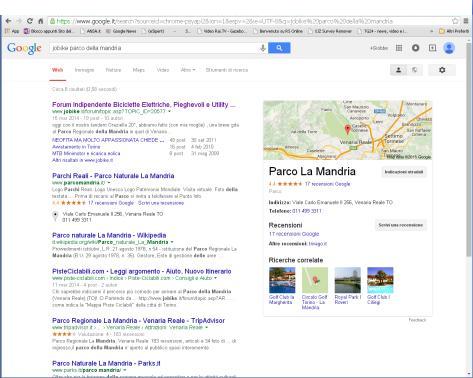Switch to the Immagini tab
This screenshot has width=473, height=378.
point(84,70)
